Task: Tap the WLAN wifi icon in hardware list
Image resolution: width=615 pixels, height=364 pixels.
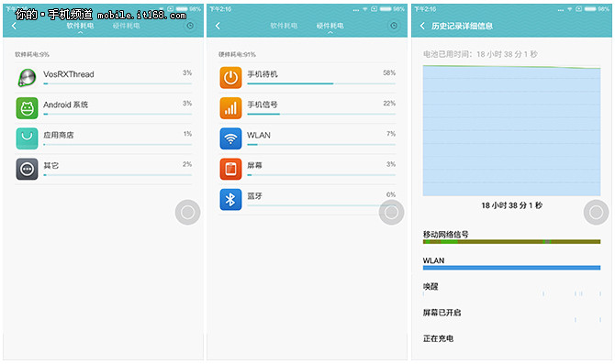Action: pyautogui.click(x=230, y=138)
